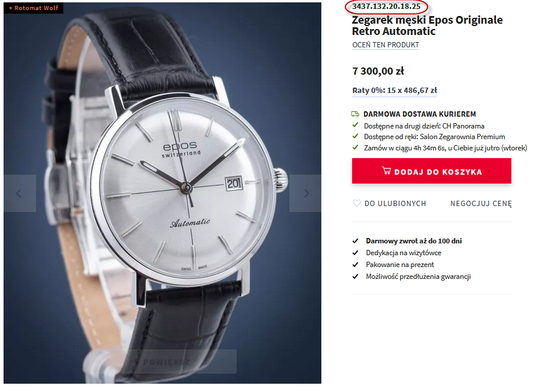
Task: Save product with Do ulubionych
Action: [395, 204]
